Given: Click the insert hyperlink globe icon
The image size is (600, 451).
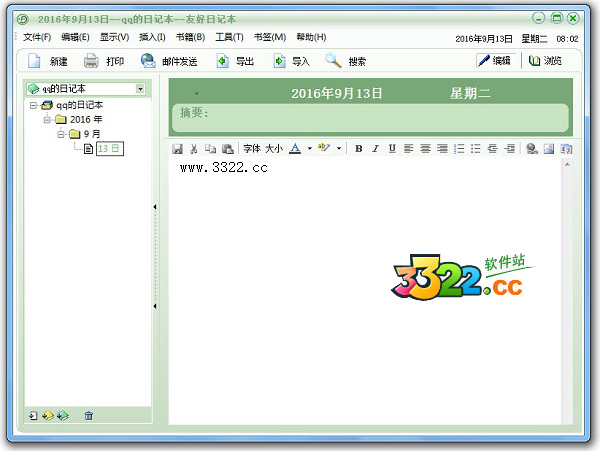Looking at the screenshot, I should 532,148.
